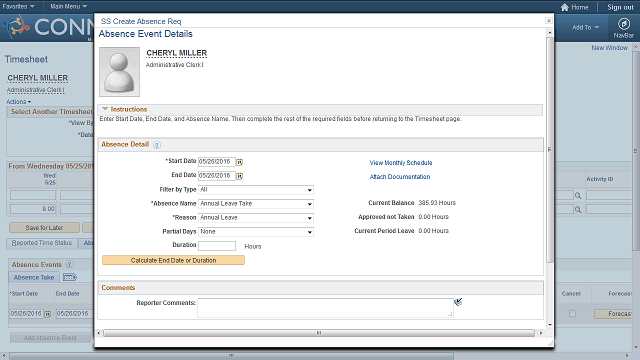This screenshot has width=640, height=360.
Task: Open the Partial Days dropdown
Action: [x=256, y=232]
